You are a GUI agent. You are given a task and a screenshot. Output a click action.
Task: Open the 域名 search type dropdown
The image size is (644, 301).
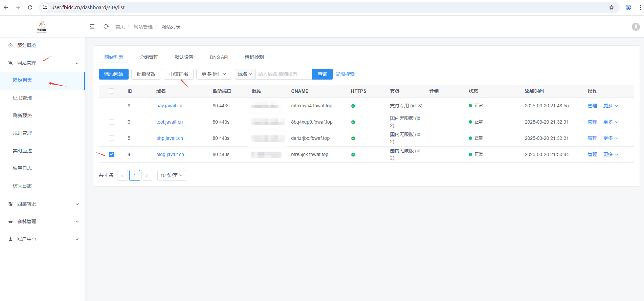click(245, 74)
